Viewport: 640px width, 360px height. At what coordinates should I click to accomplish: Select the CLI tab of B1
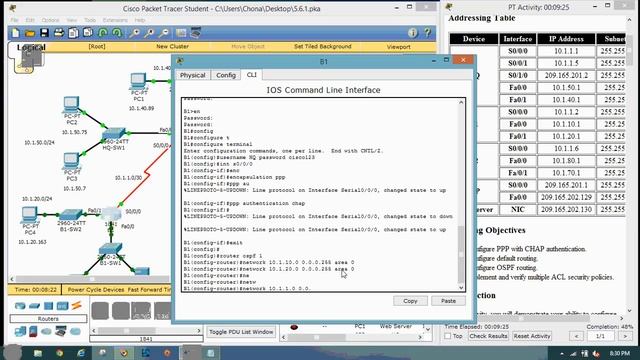click(x=251, y=75)
